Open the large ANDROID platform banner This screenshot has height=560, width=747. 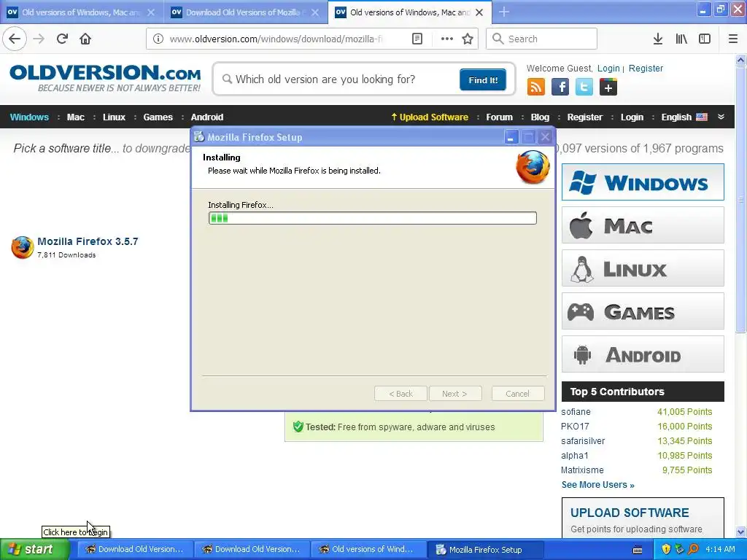643,354
